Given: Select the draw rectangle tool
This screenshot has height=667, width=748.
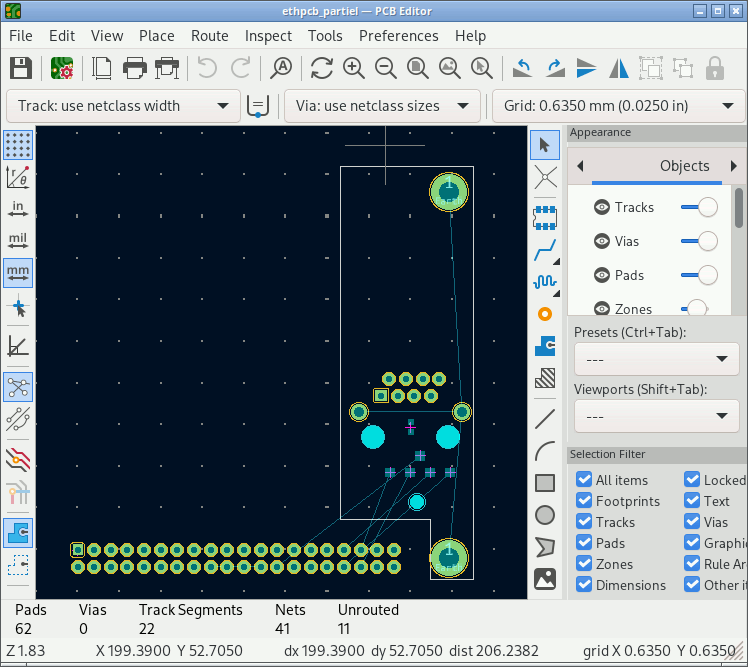Looking at the screenshot, I should (x=545, y=483).
